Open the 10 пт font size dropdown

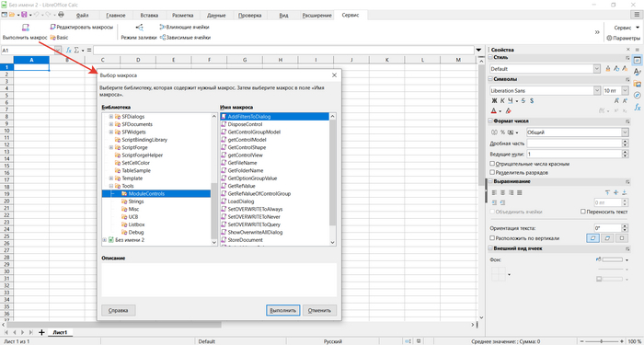point(625,90)
